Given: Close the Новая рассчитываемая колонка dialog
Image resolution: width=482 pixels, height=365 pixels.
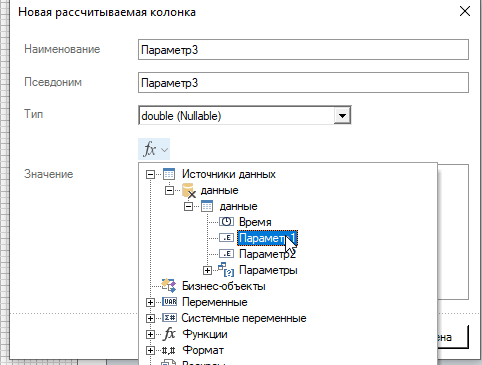Looking at the screenshot, I should (465, 11).
